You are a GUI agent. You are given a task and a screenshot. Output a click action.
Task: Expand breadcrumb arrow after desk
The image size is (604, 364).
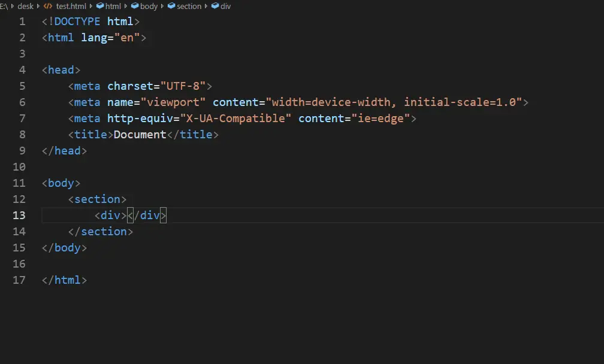tap(38, 6)
